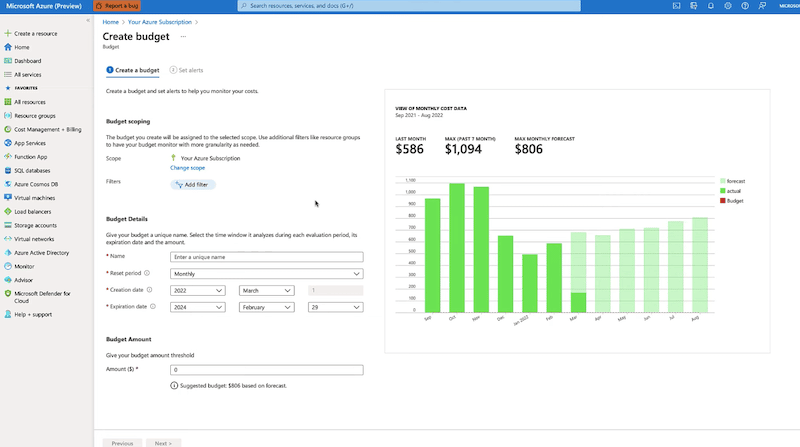The image size is (800, 447).
Task: Open Load balancers icon
Action: coord(8,211)
